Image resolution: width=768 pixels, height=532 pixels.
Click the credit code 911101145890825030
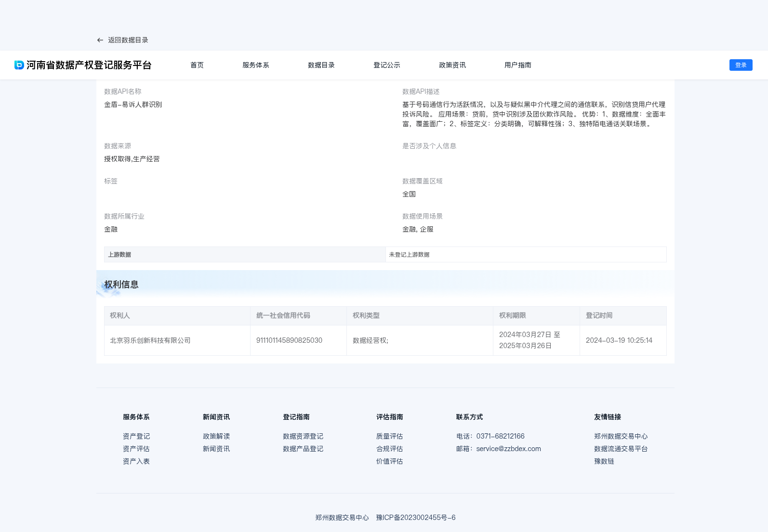coord(289,340)
